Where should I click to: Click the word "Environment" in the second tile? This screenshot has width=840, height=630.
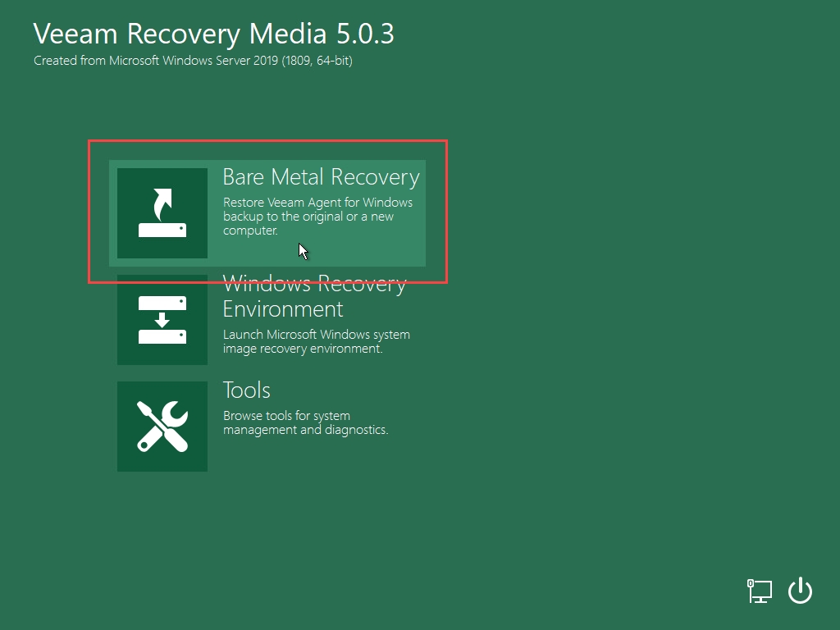[283, 309]
